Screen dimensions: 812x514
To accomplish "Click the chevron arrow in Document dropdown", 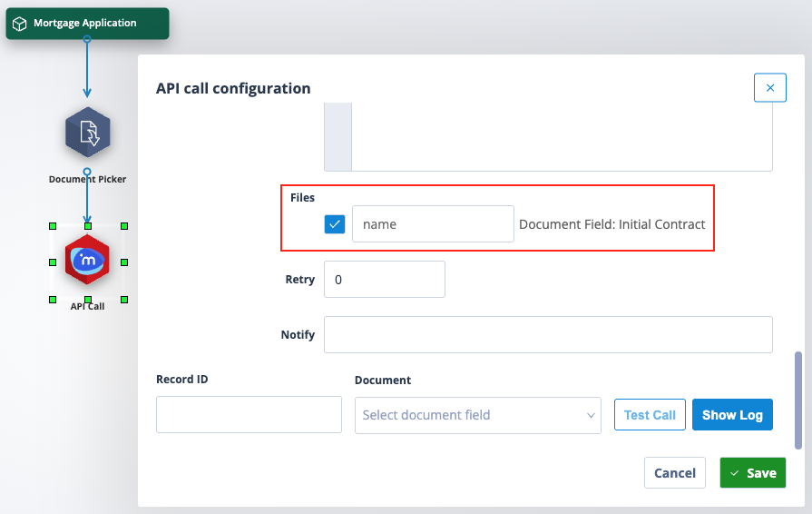I will (591, 415).
